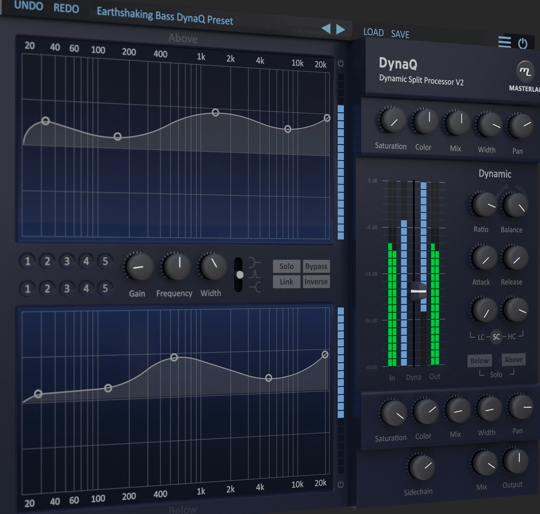The height and width of the screenshot is (514, 540).
Task: Click the Dynamic Ratio knob
Action: click(x=484, y=204)
